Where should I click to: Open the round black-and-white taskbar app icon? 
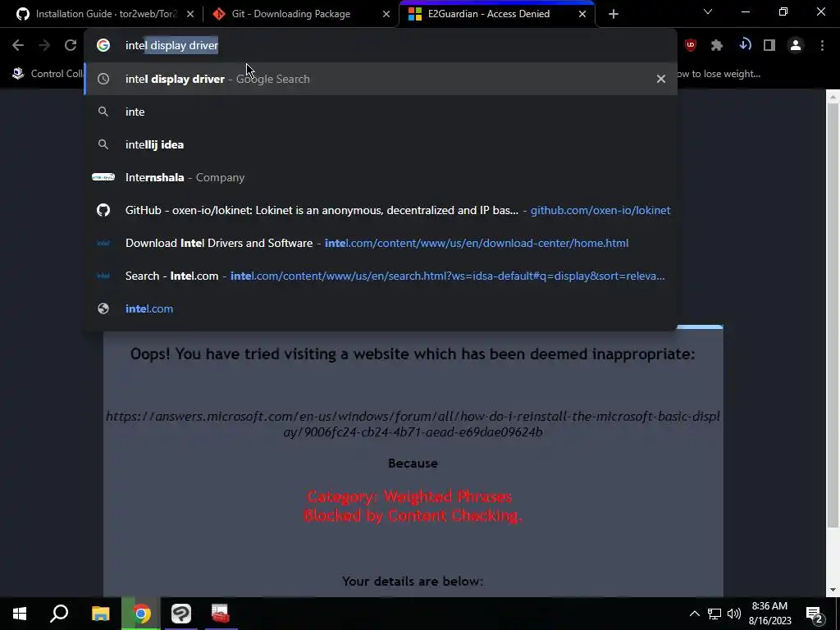[181, 614]
